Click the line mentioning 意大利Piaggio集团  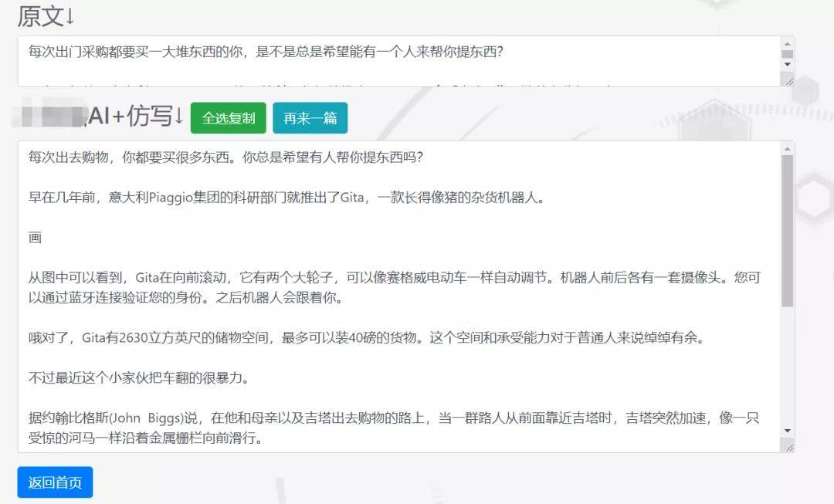click(286, 198)
